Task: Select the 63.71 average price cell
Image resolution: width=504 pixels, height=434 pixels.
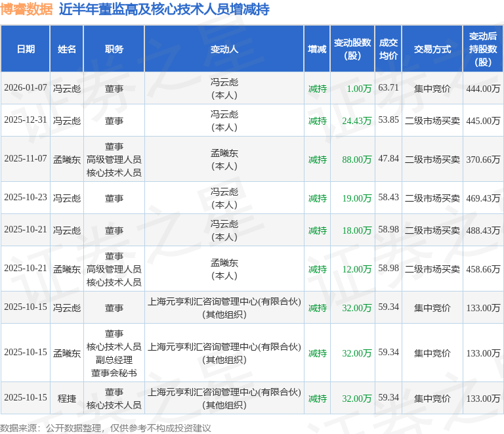Action: click(x=388, y=88)
